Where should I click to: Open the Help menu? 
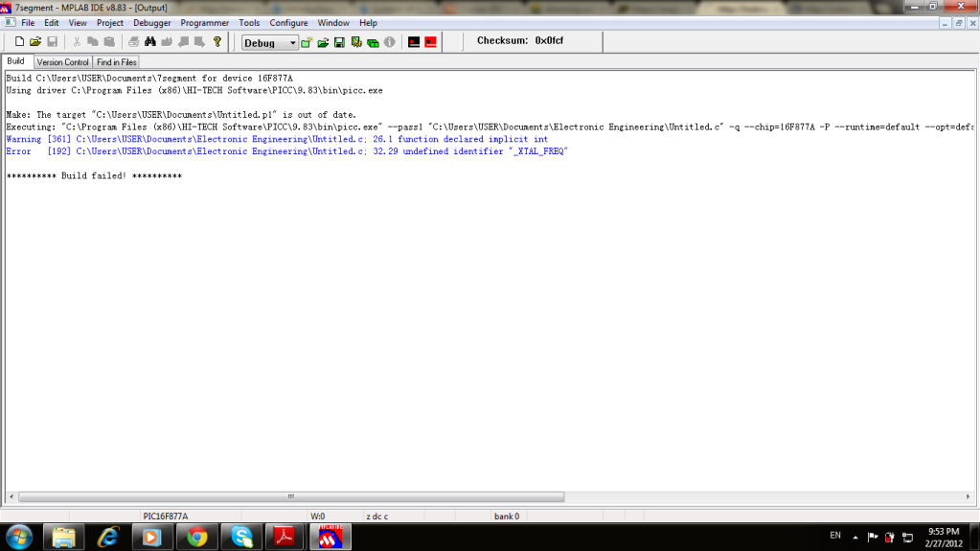(368, 22)
